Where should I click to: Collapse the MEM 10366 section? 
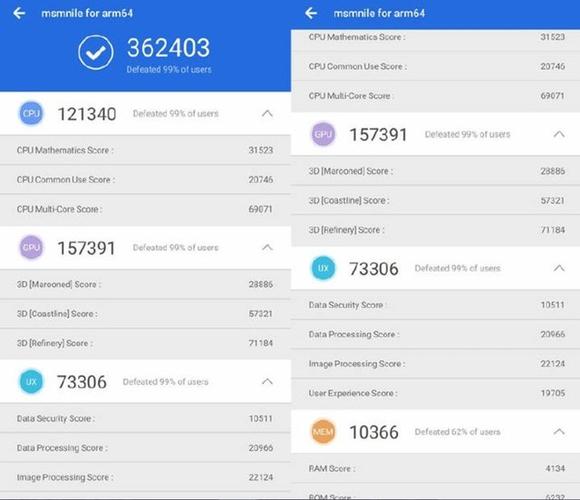[559, 432]
